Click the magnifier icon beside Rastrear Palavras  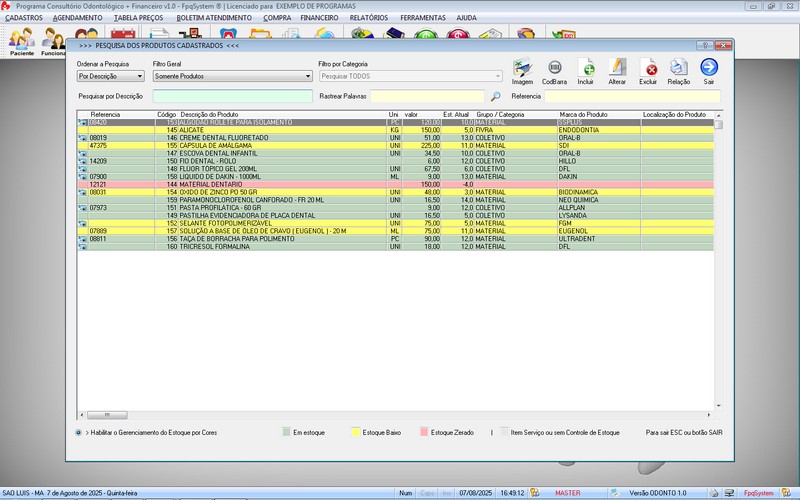(496, 97)
